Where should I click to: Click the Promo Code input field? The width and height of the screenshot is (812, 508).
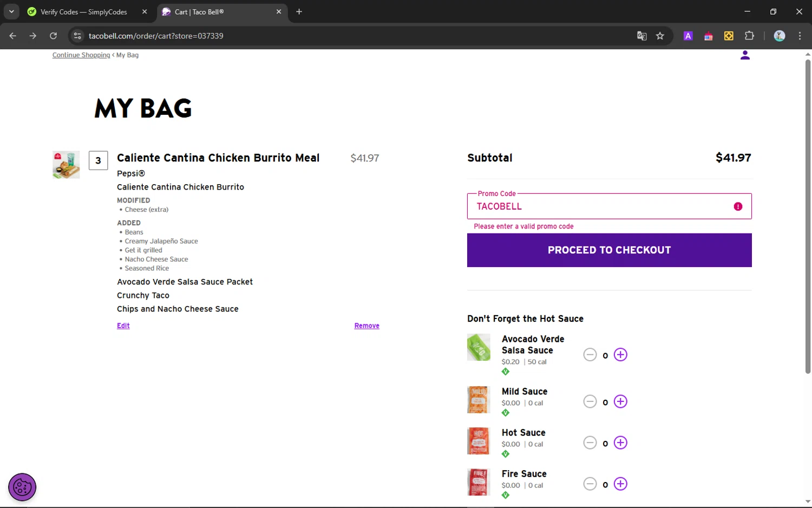click(x=601, y=206)
